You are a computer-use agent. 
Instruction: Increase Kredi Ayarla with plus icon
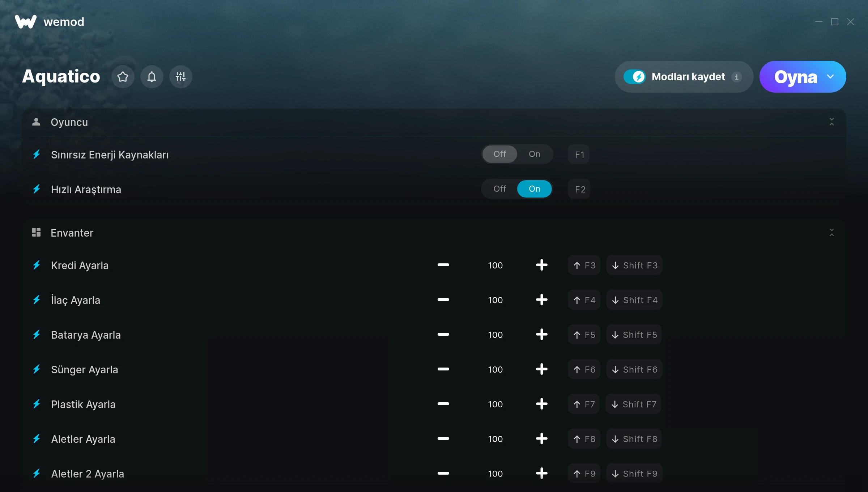[x=541, y=265]
